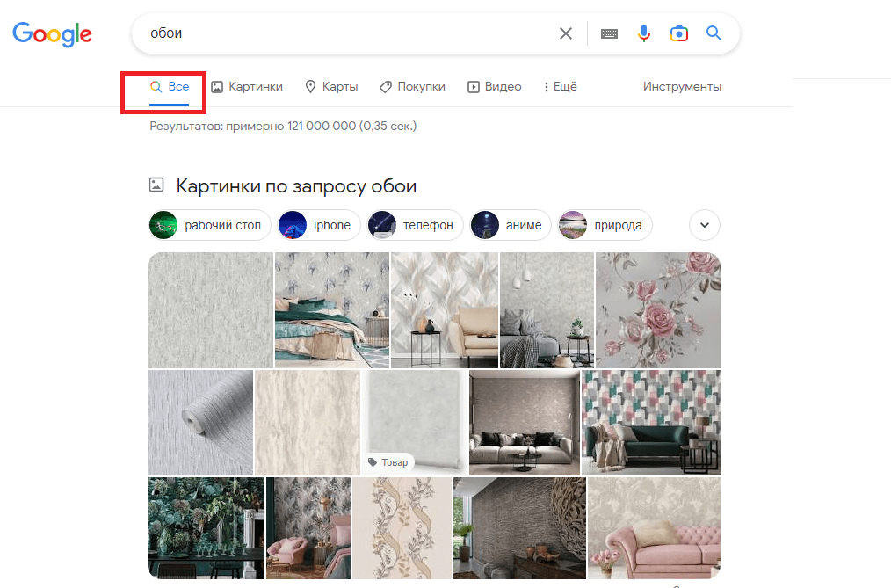
Task: Open the cream marble-textured wallpaper thumbnail
Action: (x=308, y=423)
